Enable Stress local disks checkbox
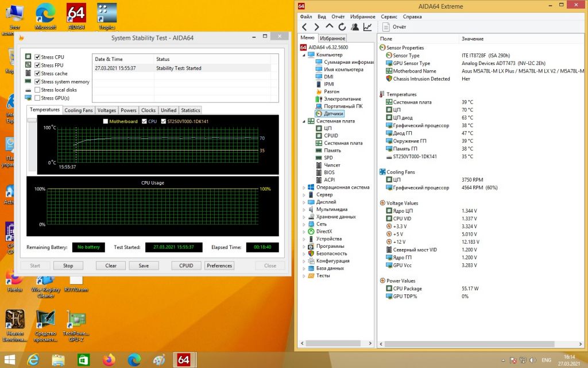Image resolution: width=588 pixels, height=368 pixels. tap(37, 90)
